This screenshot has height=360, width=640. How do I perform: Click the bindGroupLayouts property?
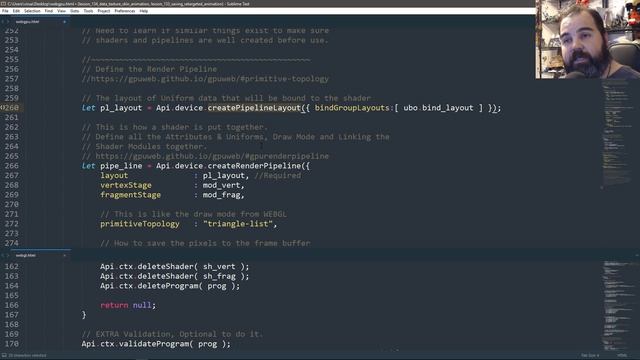(x=352, y=108)
